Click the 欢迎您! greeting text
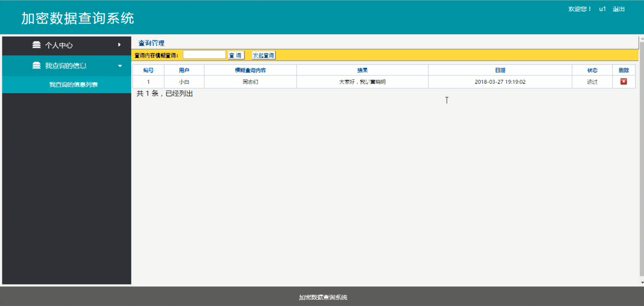Viewport: 644px width, 306px height. click(580, 9)
